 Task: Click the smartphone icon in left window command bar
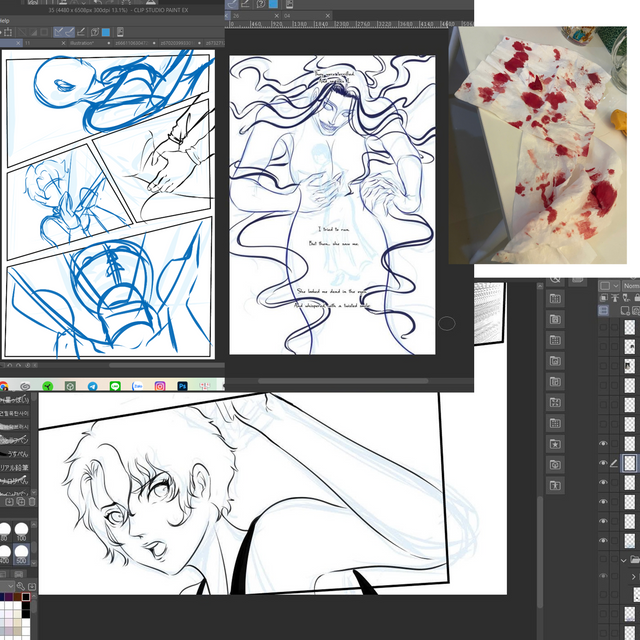(120, 32)
